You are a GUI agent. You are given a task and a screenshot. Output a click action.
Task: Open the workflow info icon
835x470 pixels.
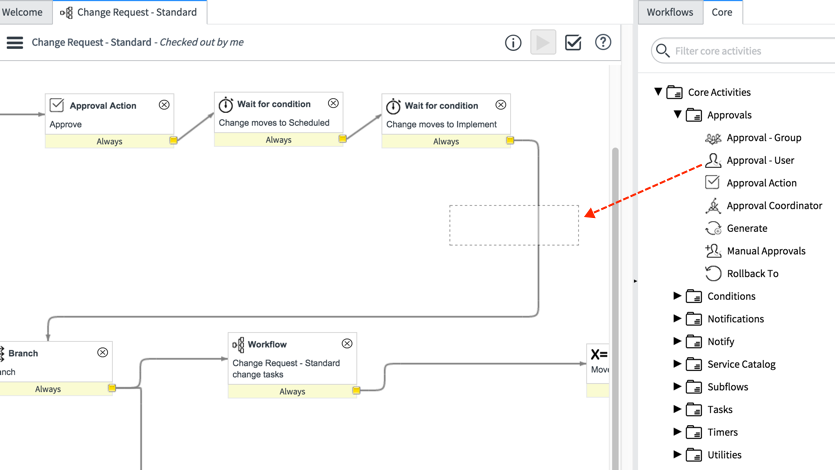click(x=513, y=43)
